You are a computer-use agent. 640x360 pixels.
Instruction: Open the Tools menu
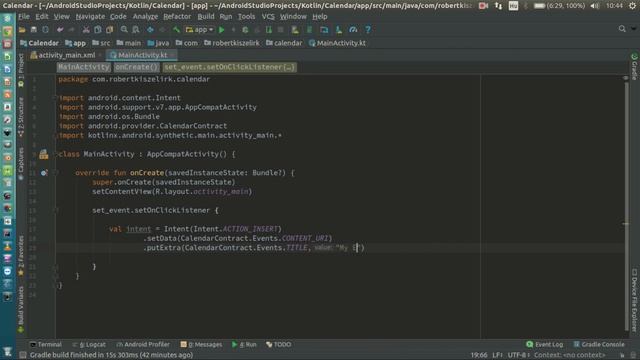pyautogui.click(x=246, y=17)
